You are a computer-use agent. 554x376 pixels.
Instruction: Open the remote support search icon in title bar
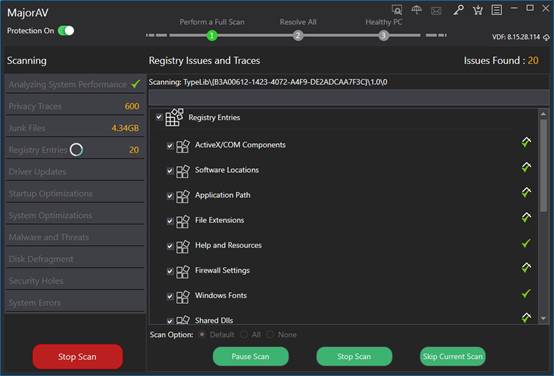(x=397, y=10)
